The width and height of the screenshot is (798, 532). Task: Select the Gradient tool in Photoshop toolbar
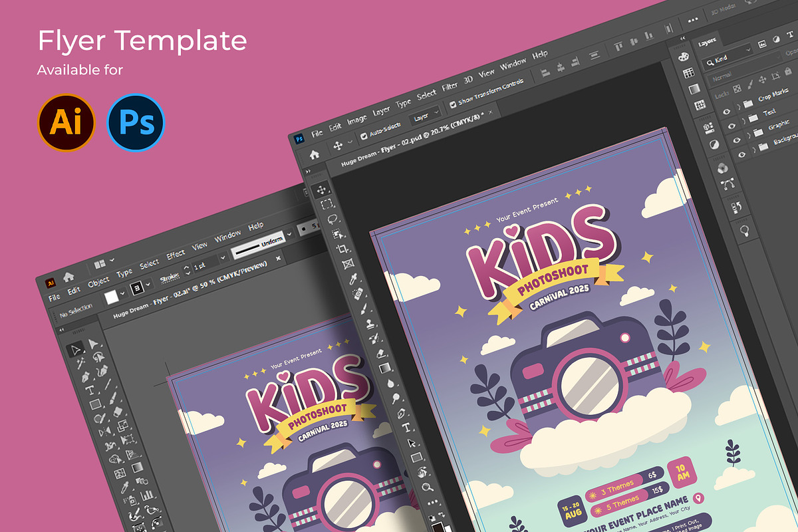386,368
